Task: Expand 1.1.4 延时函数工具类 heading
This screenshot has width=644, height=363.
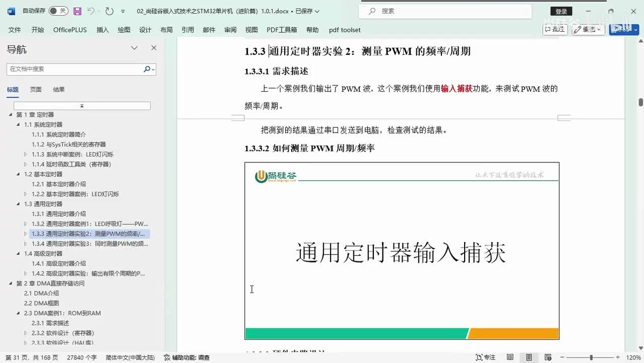Action: click(26, 164)
